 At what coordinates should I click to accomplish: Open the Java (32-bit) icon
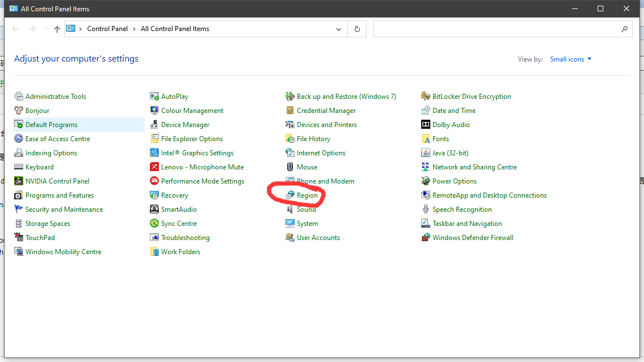(x=426, y=152)
